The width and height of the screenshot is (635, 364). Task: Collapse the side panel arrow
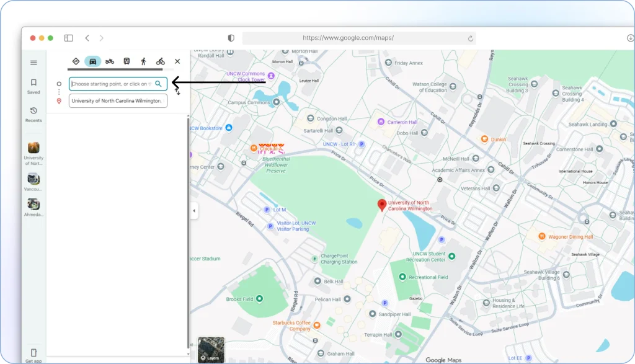(x=194, y=211)
